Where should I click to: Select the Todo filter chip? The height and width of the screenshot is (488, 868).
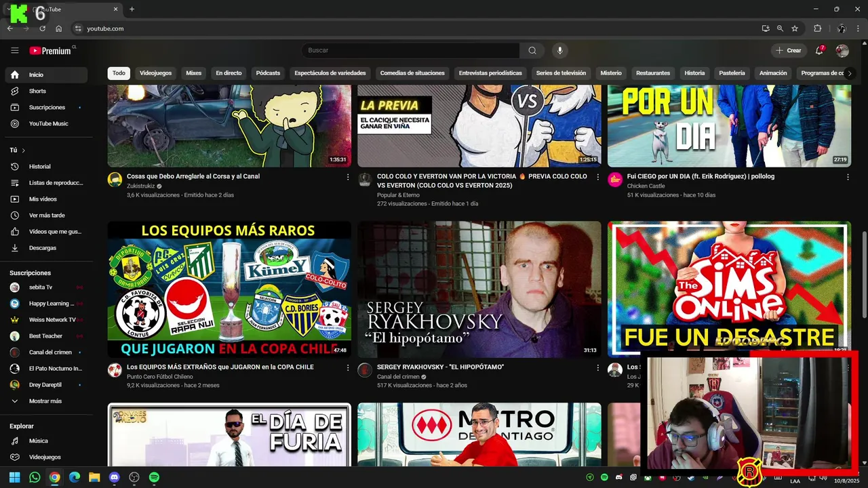(119, 73)
